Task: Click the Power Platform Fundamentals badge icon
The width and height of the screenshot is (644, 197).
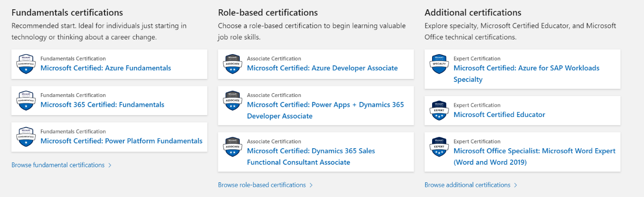Action: click(x=26, y=137)
